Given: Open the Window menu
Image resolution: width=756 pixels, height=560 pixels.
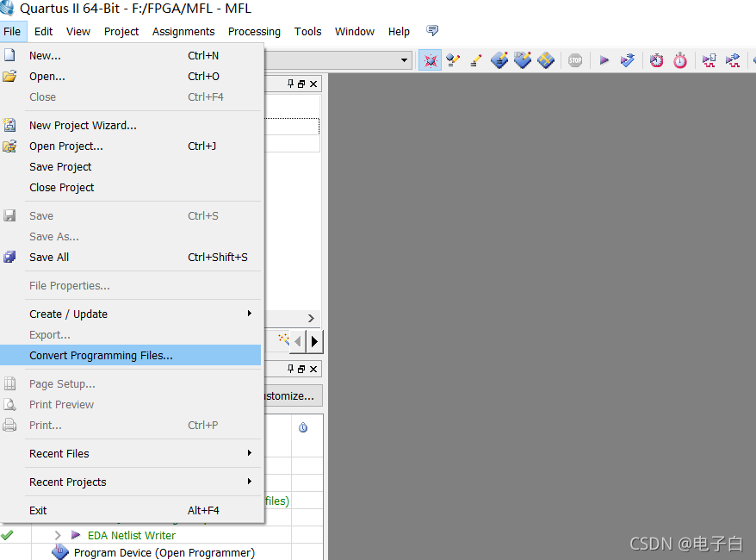Looking at the screenshot, I should coord(355,31).
